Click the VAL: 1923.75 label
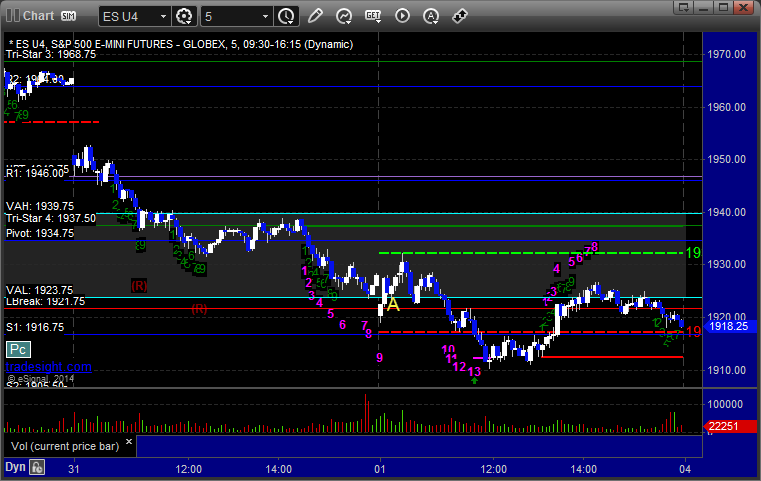 (x=39, y=290)
